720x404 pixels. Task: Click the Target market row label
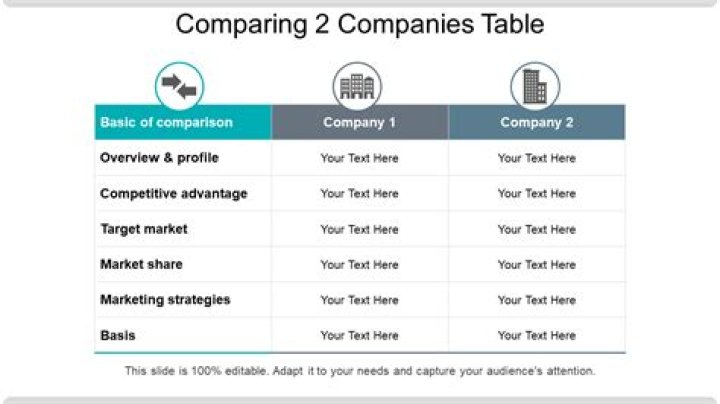144,229
